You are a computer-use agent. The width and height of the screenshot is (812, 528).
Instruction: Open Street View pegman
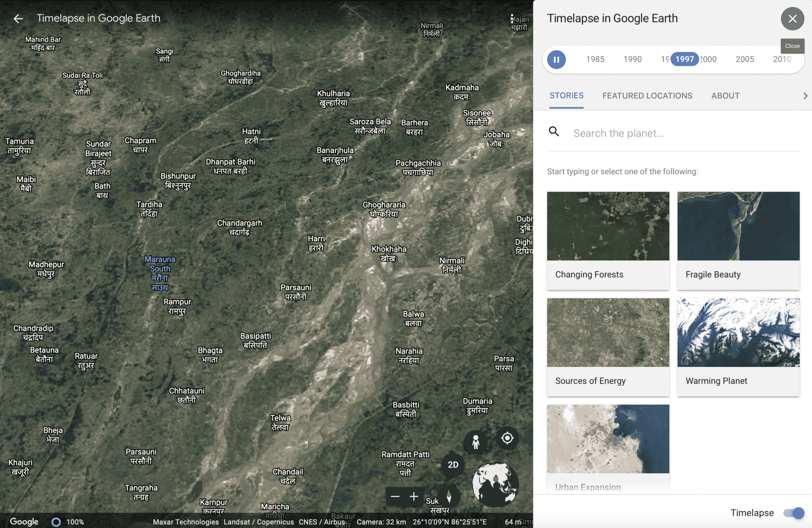(476, 441)
